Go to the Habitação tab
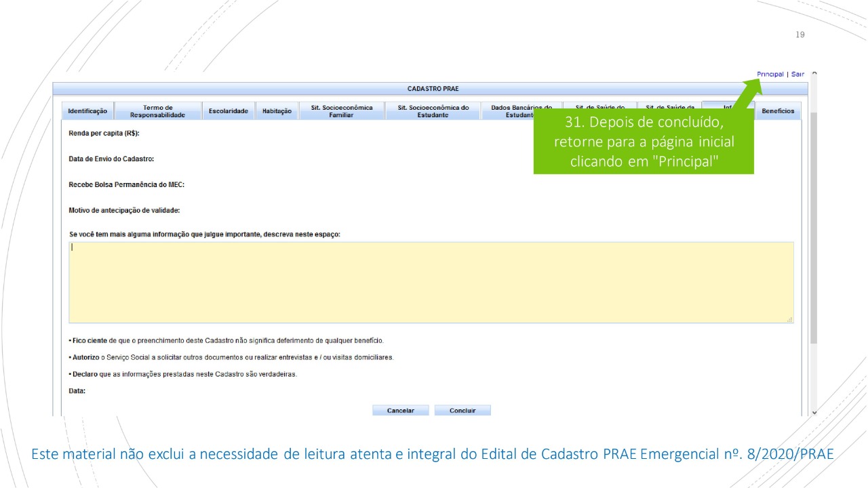Viewport: 868px width, 488px height. point(277,111)
